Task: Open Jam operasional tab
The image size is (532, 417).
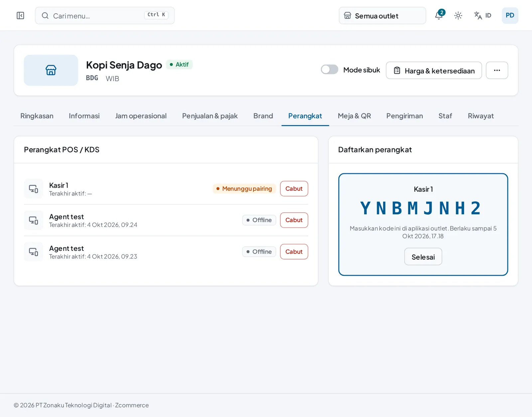Action: coord(141,116)
